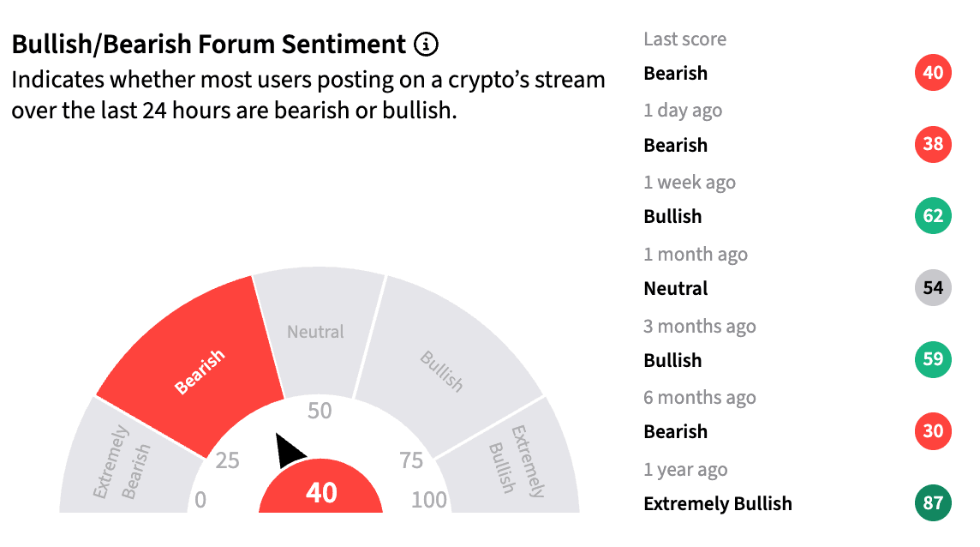Click the black gauge needle pointer
Screen dimensions: 980x547
tap(288, 451)
